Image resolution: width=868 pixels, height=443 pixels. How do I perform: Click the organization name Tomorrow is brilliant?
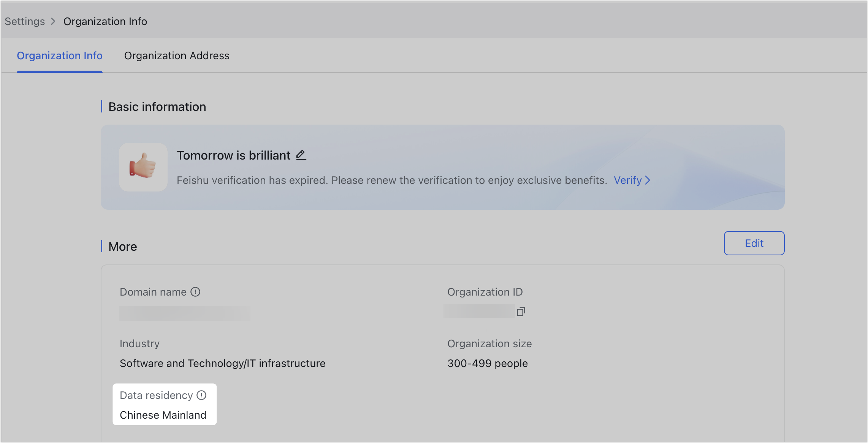tap(233, 155)
